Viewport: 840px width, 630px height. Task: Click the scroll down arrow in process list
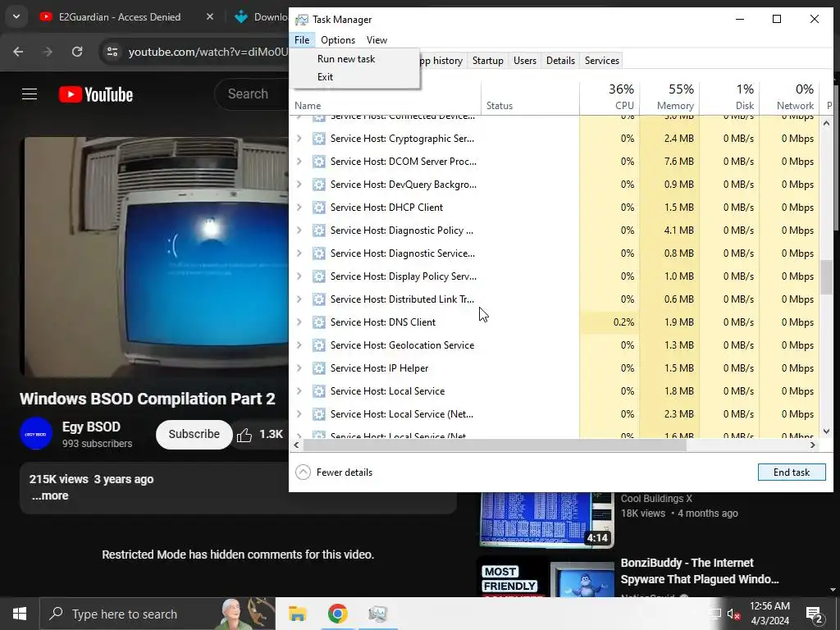pos(826,431)
